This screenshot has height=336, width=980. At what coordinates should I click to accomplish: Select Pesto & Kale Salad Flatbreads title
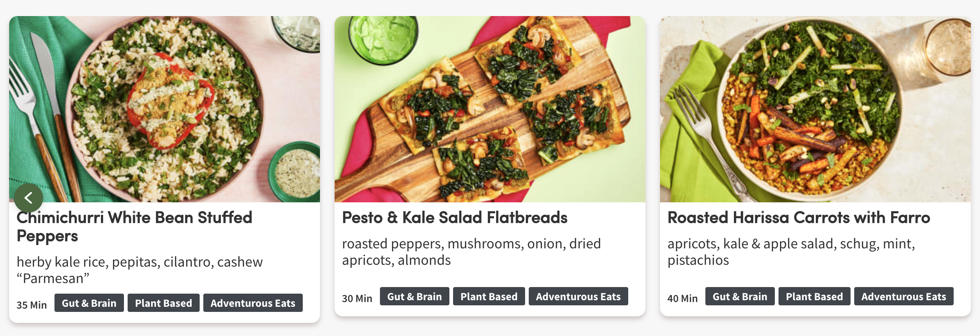455,217
